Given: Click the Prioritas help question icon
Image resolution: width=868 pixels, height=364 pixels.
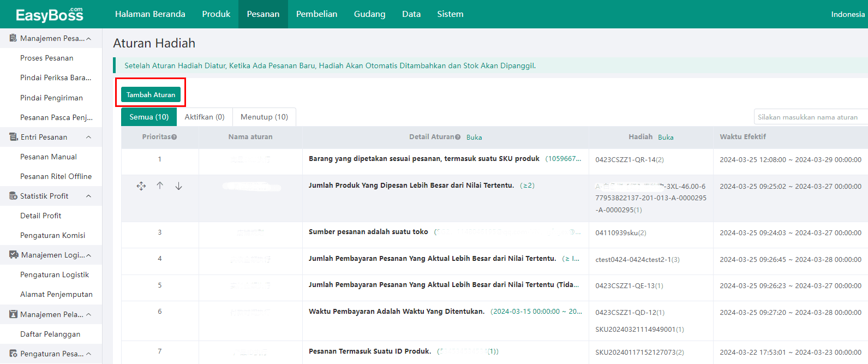Looking at the screenshot, I should coord(174,137).
